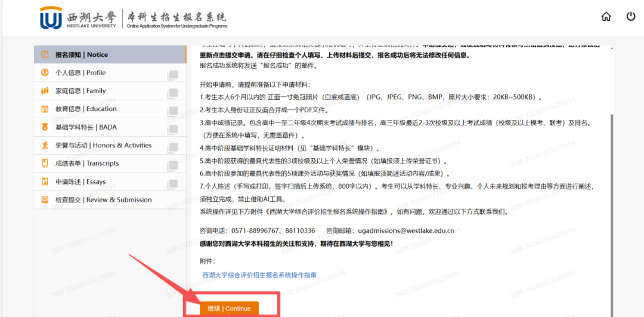Click gray status icon beside Transcripts

coord(172,165)
